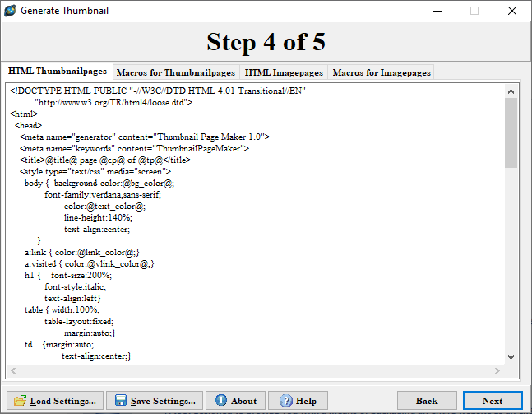Go to the next step with Next button
Viewport: 532px width, 414px height.
point(493,401)
